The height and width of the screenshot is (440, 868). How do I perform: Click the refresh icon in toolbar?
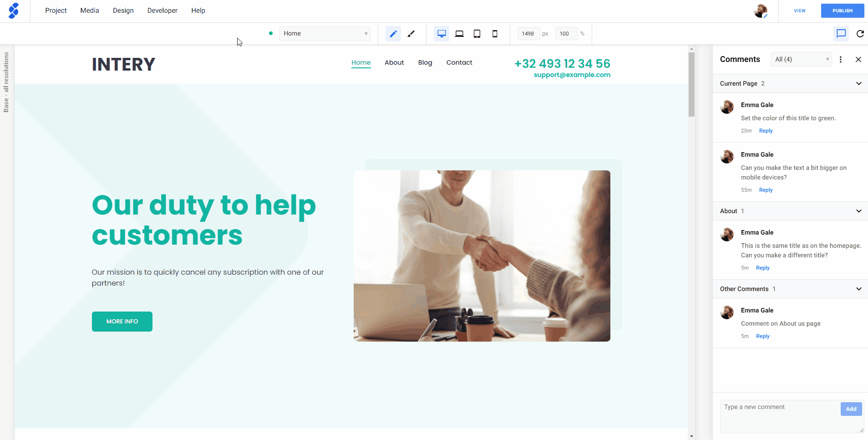(x=860, y=34)
